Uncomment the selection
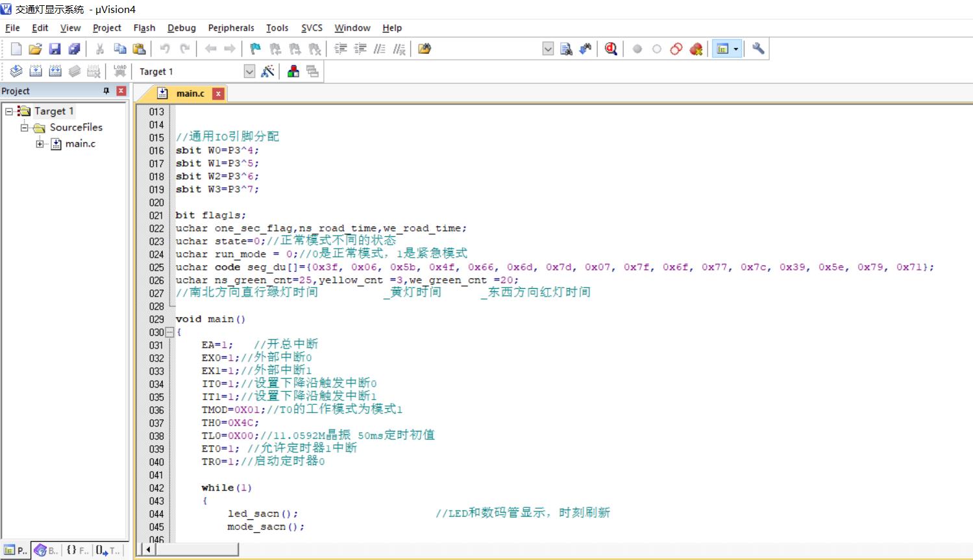Viewport: 973px width, 560px height. point(399,49)
